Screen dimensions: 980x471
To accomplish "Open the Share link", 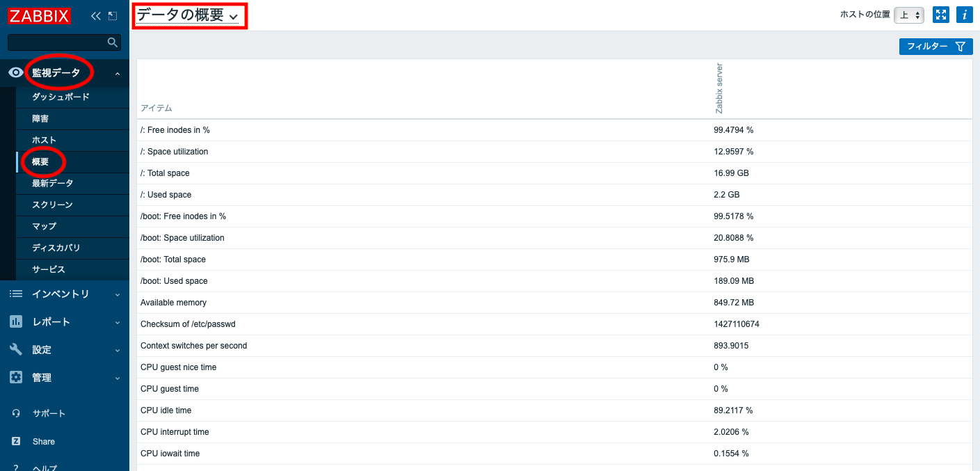I will click(44, 441).
